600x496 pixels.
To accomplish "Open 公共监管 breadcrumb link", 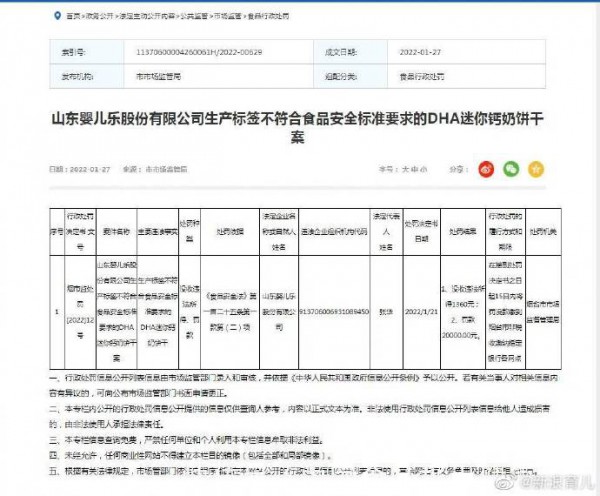I will pyautogui.click(x=194, y=16).
